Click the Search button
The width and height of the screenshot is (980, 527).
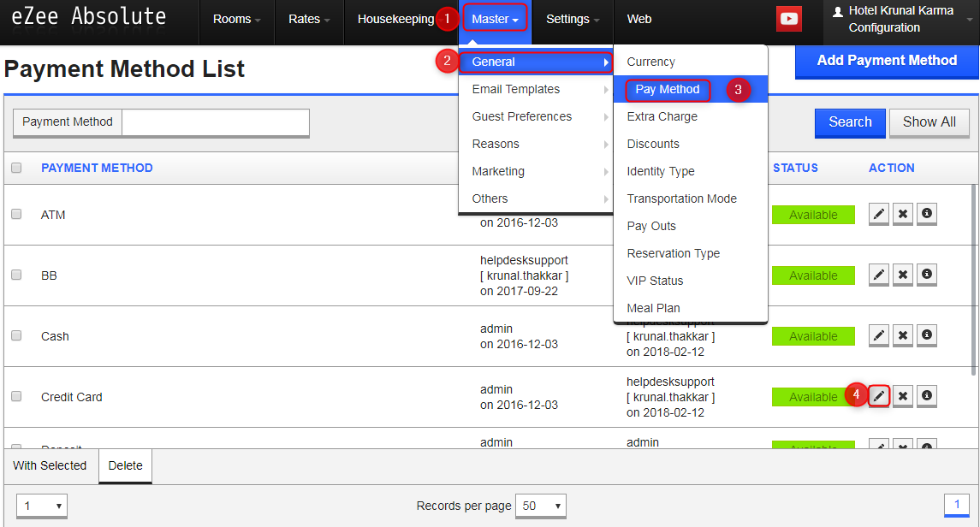850,122
